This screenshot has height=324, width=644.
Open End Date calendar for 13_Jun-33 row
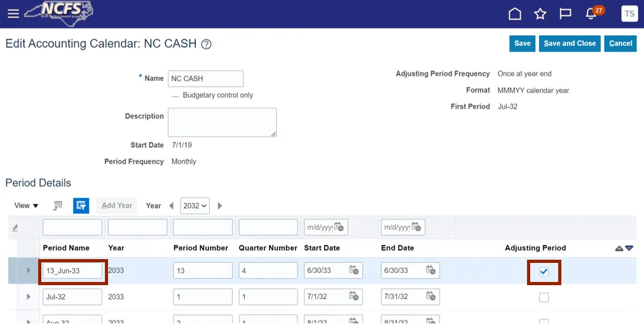[430, 270]
